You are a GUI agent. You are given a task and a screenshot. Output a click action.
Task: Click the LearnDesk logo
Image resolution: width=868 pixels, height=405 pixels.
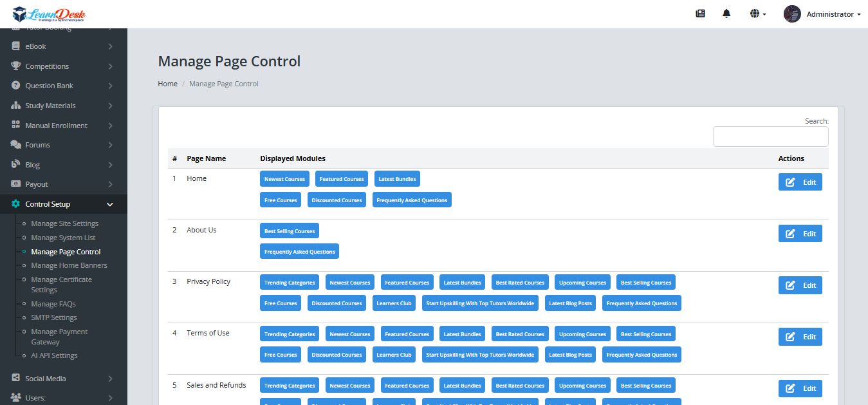click(49, 14)
